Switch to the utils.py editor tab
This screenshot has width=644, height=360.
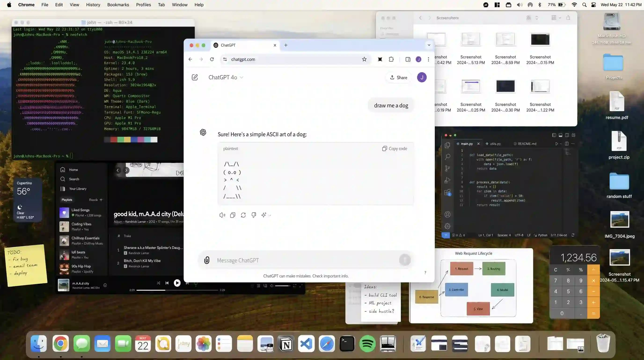point(495,144)
